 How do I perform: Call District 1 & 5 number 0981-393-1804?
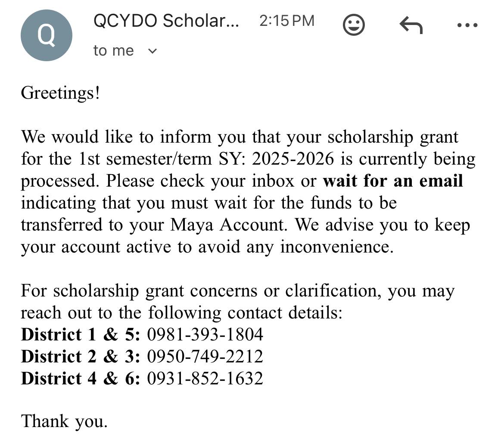tap(205, 334)
